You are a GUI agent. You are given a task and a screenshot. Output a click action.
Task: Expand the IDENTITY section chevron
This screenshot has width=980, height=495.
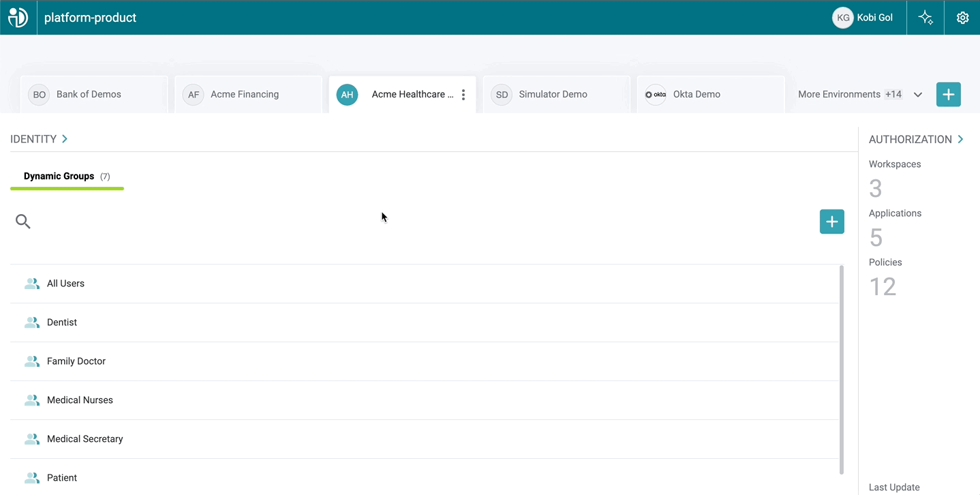coord(65,139)
